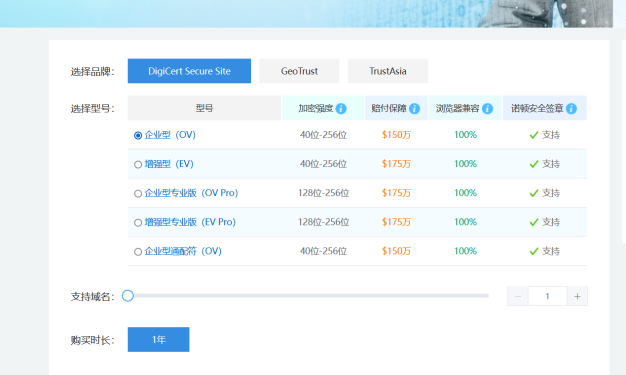Pick the 增强型专业版 (EV Pro) radio button
The height and width of the screenshot is (375, 626).
138,223
